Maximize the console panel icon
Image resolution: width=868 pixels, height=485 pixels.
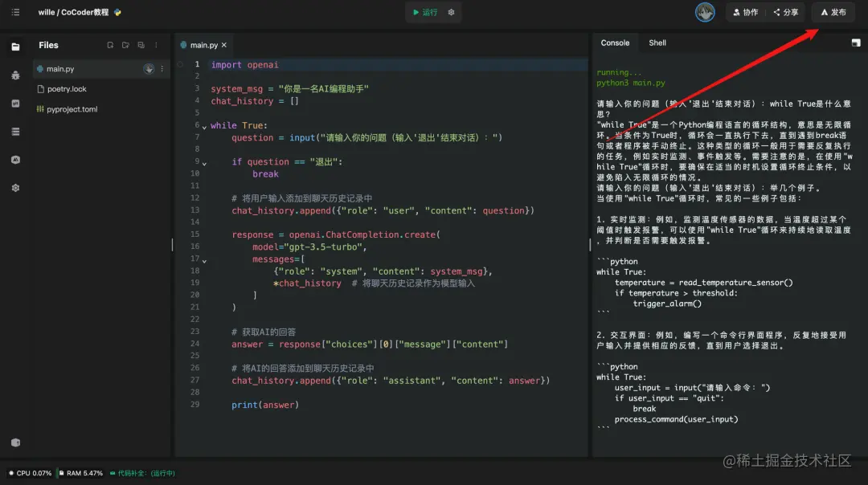(856, 43)
